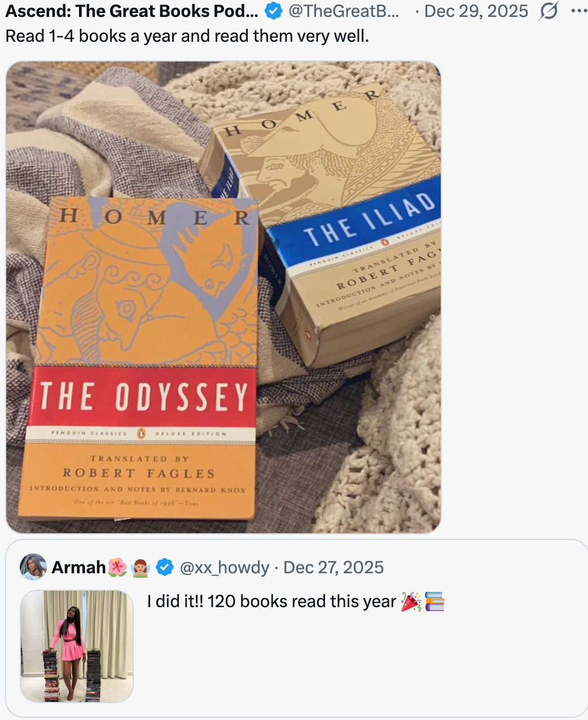The width and height of the screenshot is (588, 720).
Task: Click the verified badge beside Ascend account name
Action: 274,11
